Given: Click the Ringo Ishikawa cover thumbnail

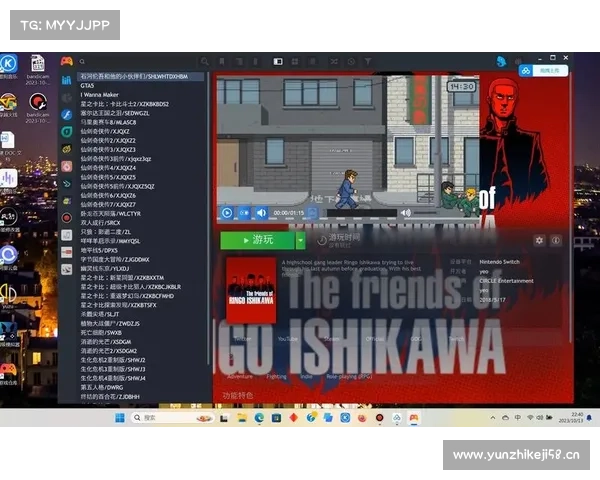Looking at the screenshot, I should [x=251, y=290].
